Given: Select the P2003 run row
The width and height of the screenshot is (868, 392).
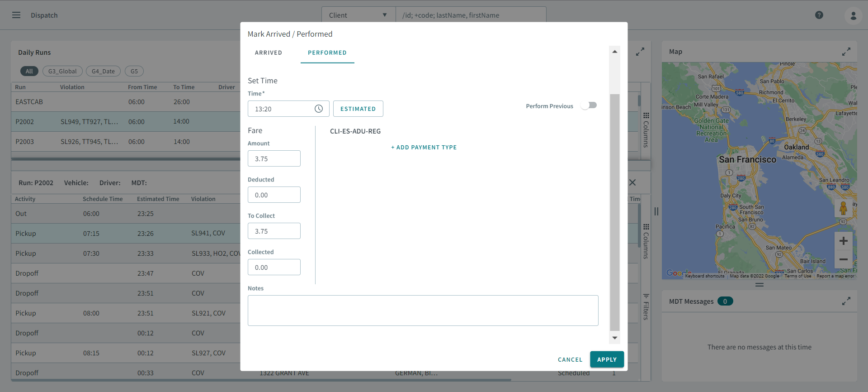Looking at the screenshot, I should pos(126,142).
